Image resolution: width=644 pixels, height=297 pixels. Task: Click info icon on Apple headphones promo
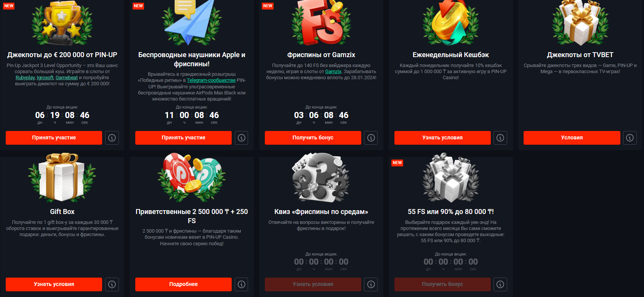pyautogui.click(x=242, y=138)
